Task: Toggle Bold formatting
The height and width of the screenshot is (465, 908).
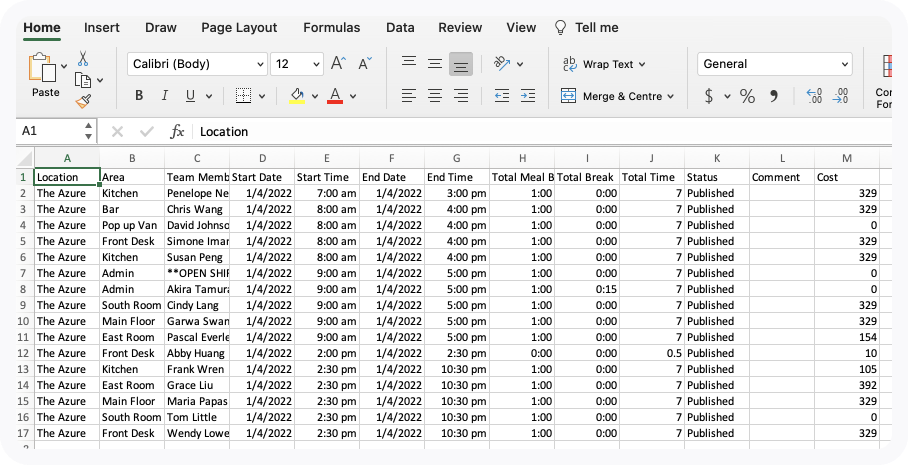Action: 139,96
